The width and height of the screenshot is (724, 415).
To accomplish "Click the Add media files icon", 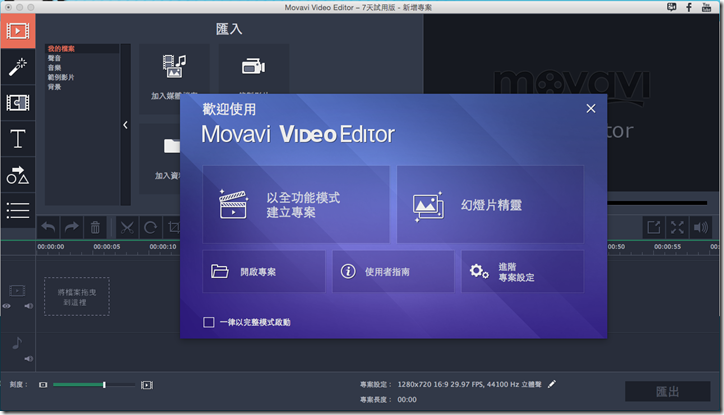I will (x=174, y=66).
